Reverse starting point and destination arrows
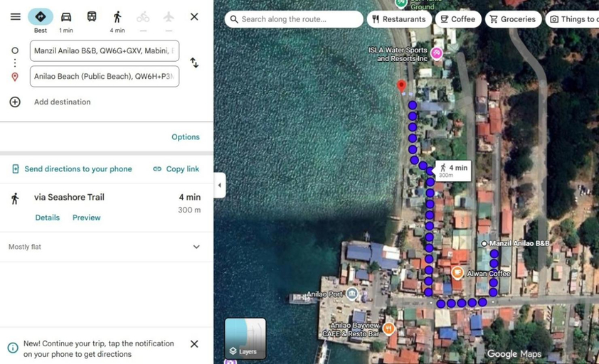599x364 pixels. 194,63
